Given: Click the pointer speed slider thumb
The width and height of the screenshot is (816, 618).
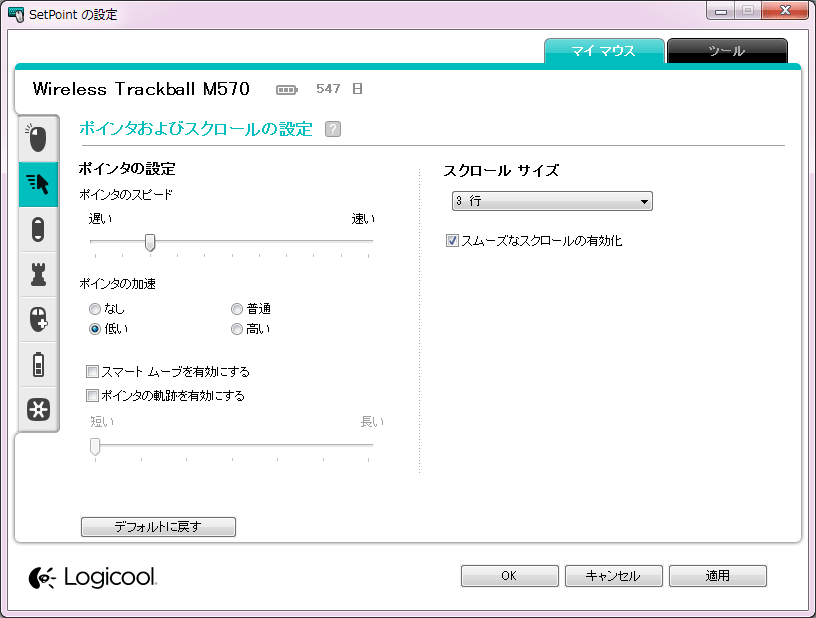Looking at the screenshot, I should 150,242.
